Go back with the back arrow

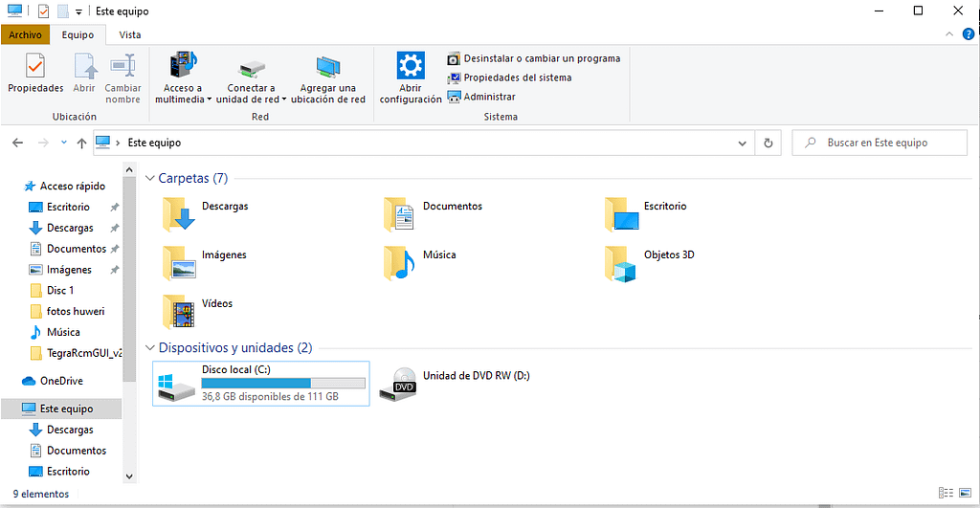click(x=17, y=144)
